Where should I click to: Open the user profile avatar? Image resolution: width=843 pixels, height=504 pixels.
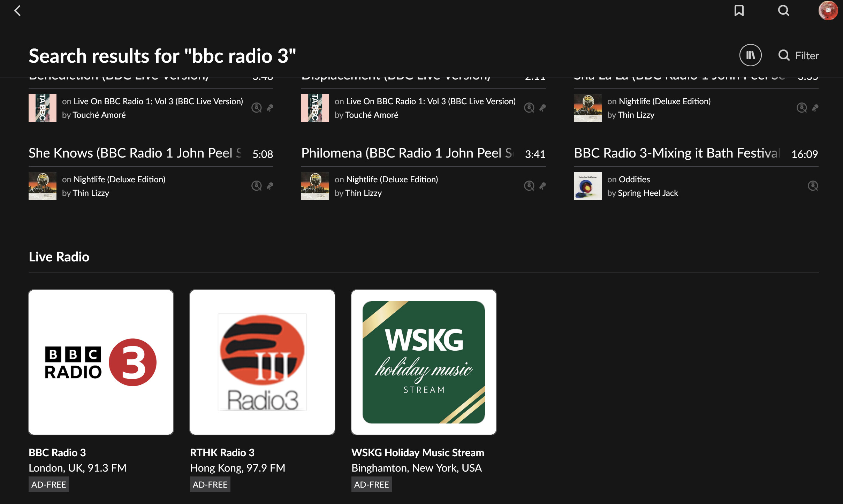[x=828, y=11]
